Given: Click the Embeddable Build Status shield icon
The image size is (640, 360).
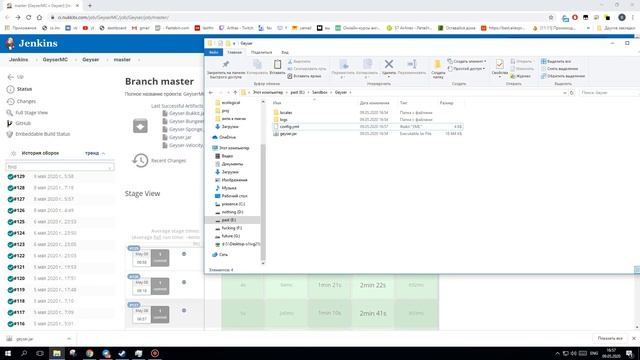Looking at the screenshot, I should 10,134.
